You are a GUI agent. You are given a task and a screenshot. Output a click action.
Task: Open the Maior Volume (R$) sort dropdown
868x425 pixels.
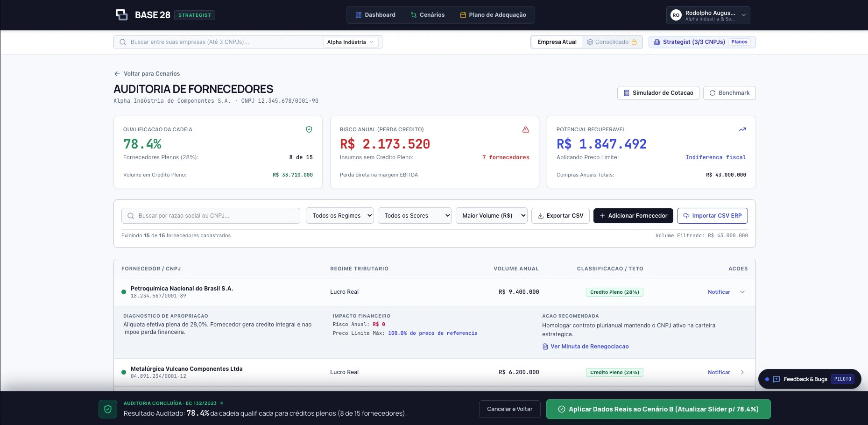492,216
